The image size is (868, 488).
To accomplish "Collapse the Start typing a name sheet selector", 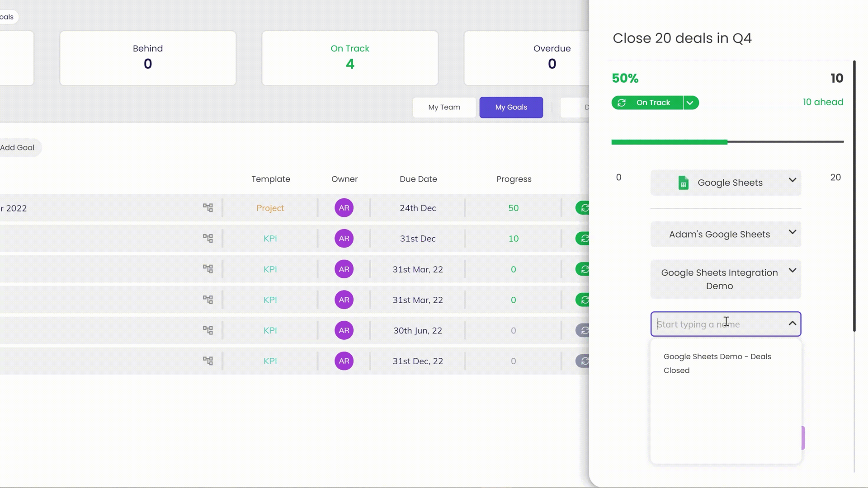I will [792, 323].
